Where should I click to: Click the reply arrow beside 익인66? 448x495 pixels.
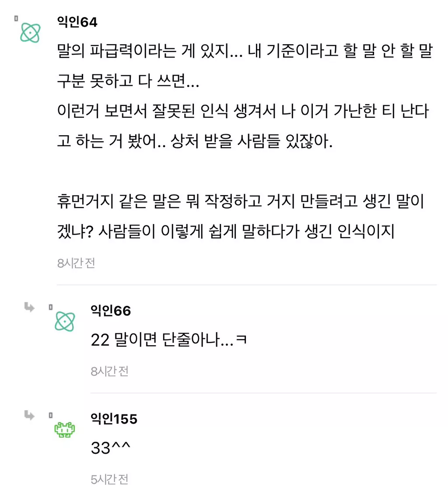30,307
